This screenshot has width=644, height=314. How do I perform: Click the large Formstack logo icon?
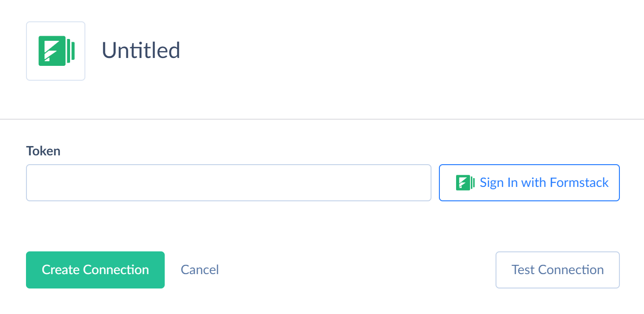(56, 51)
